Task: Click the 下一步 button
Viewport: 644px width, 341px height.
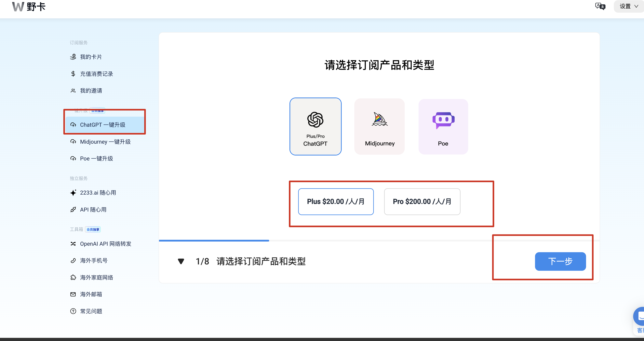Action: pyautogui.click(x=560, y=261)
